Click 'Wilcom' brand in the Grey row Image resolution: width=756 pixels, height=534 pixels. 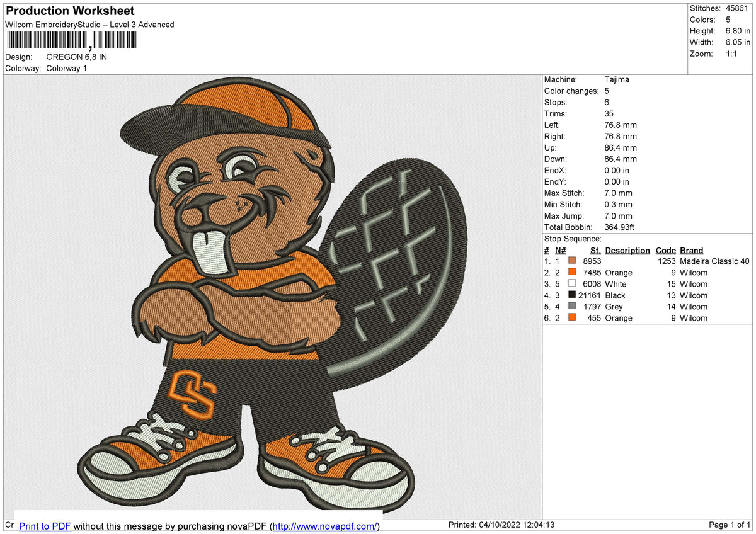[x=694, y=307]
